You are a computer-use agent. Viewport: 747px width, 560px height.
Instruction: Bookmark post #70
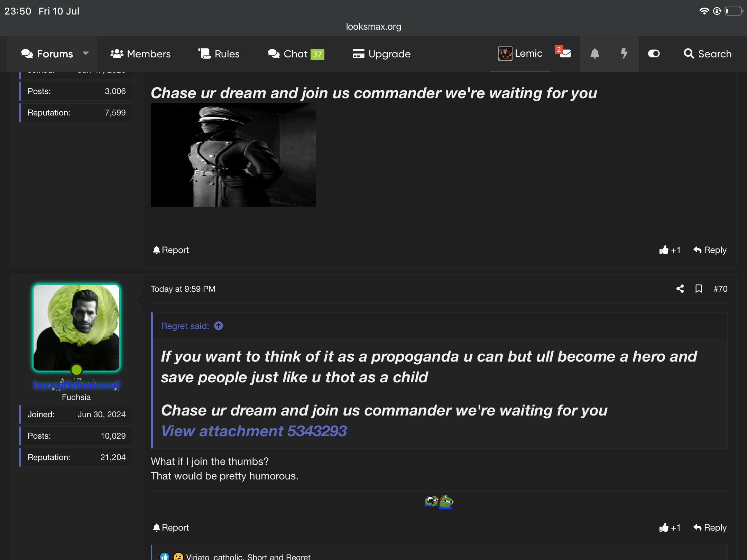tap(699, 289)
